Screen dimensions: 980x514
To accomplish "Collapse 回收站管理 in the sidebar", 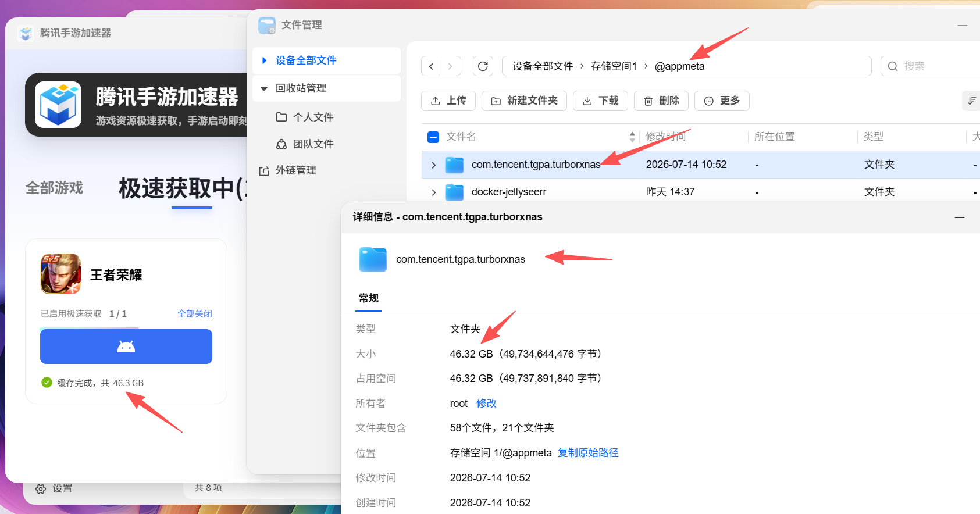I will coord(264,88).
